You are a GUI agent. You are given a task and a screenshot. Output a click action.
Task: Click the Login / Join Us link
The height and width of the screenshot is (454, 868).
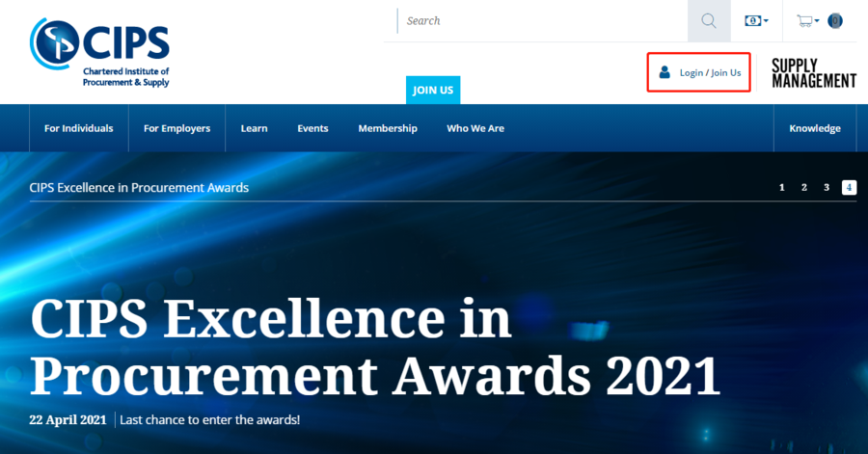coord(710,73)
